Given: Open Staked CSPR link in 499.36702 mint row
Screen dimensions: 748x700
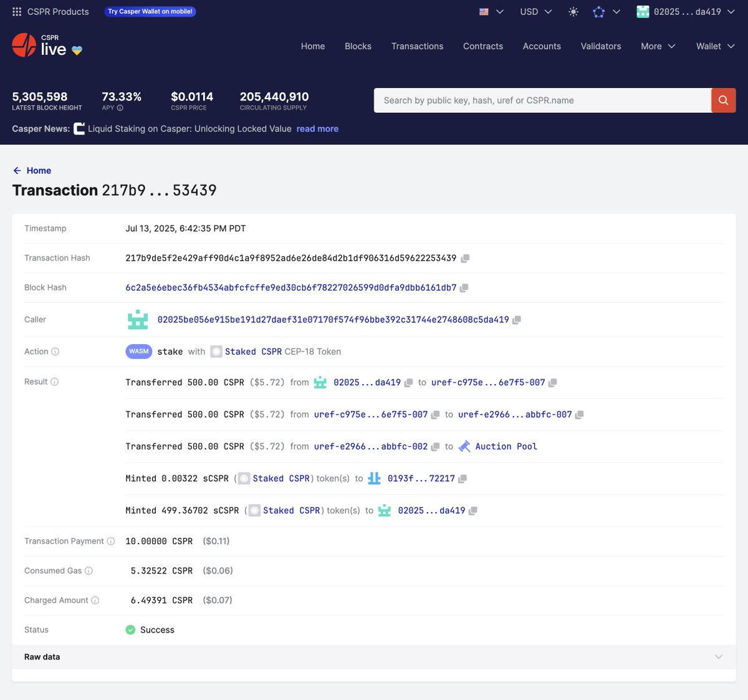Looking at the screenshot, I should point(291,511).
